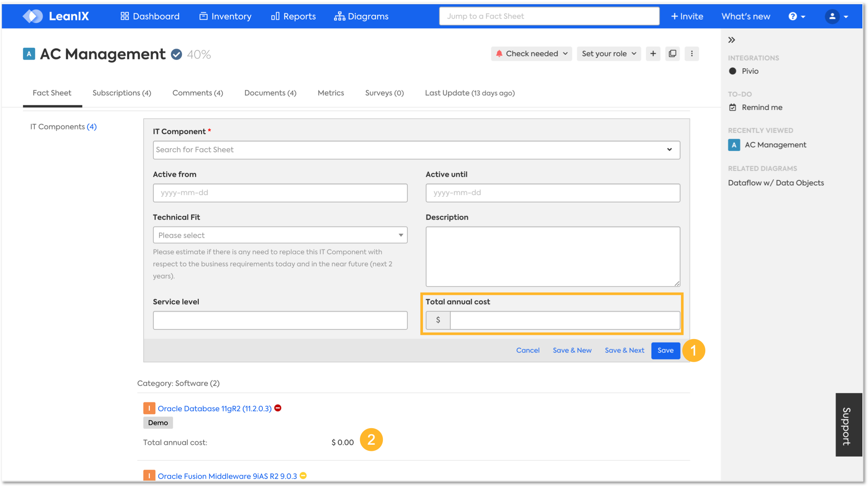
Task: Click the copy fact sheet icon
Action: tap(672, 53)
